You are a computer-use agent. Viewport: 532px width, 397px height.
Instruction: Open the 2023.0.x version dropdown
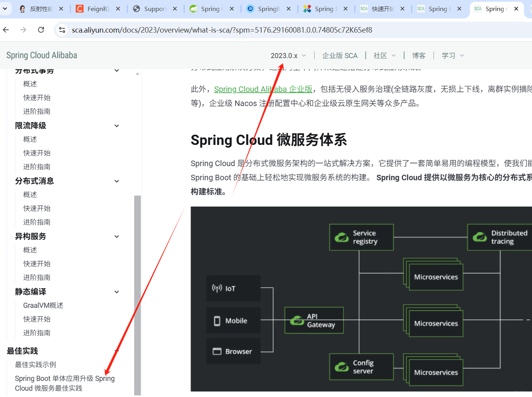point(288,56)
